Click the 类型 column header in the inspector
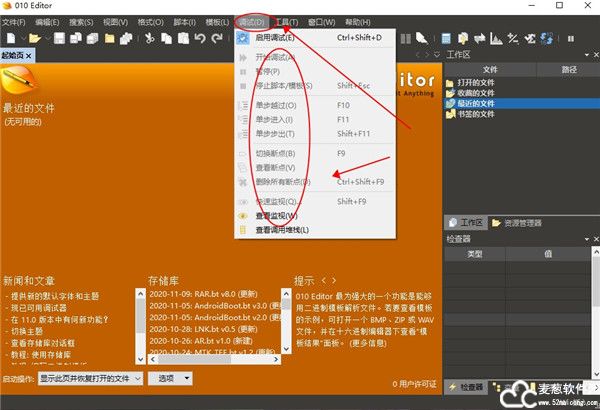This screenshot has height=410, width=600. pos(475,254)
